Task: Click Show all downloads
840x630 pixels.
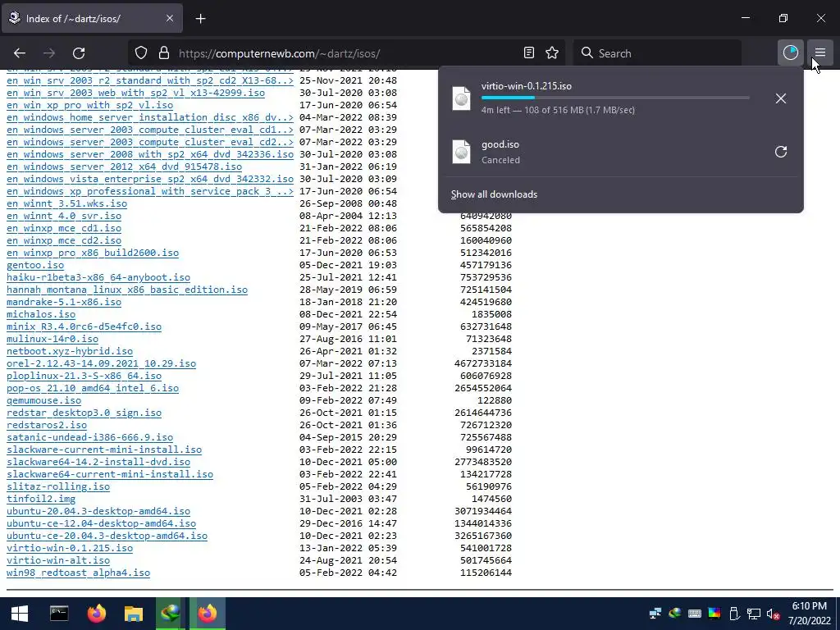Action: (494, 194)
